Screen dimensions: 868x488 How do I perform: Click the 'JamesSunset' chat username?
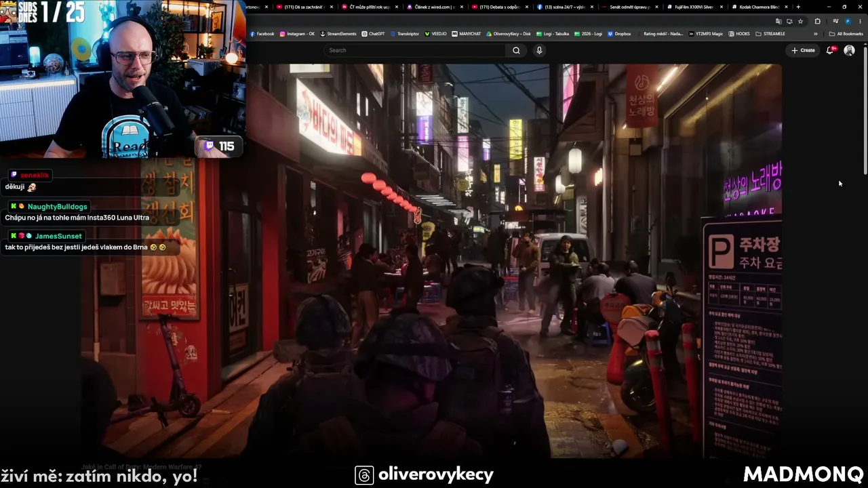(58, 236)
